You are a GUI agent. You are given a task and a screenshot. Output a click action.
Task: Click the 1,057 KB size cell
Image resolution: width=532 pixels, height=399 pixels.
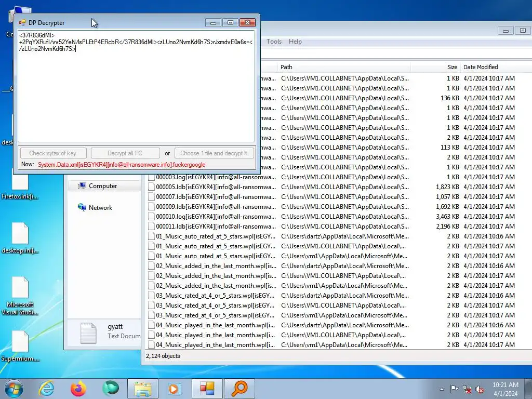(x=447, y=197)
